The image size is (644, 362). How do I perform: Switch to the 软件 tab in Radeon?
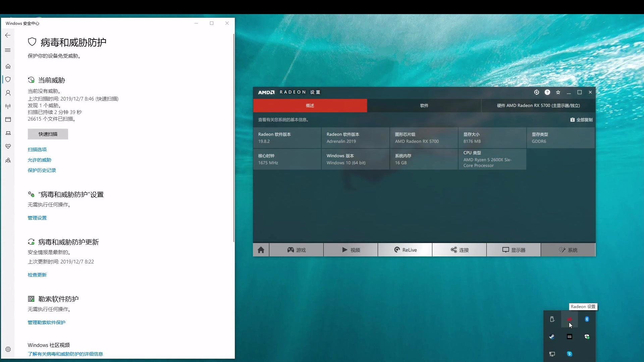click(x=424, y=106)
